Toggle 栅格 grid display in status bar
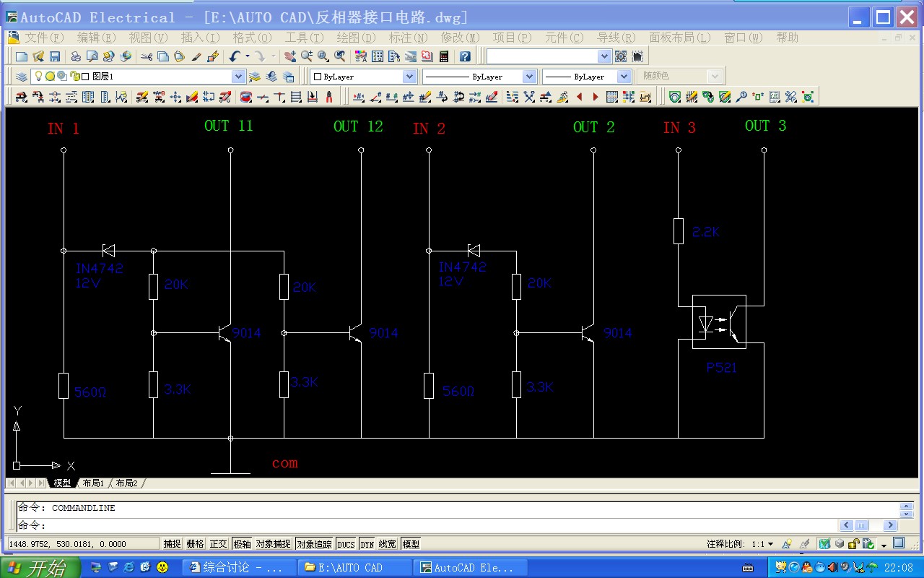Image resolution: width=924 pixels, height=578 pixels. click(x=195, y=544)
